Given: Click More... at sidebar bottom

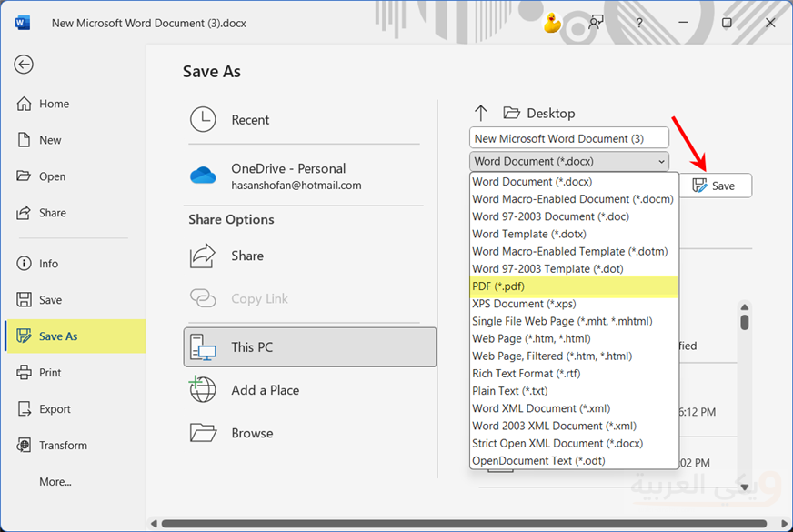Looking at the screenshot, I should click(x=55, y=482).
